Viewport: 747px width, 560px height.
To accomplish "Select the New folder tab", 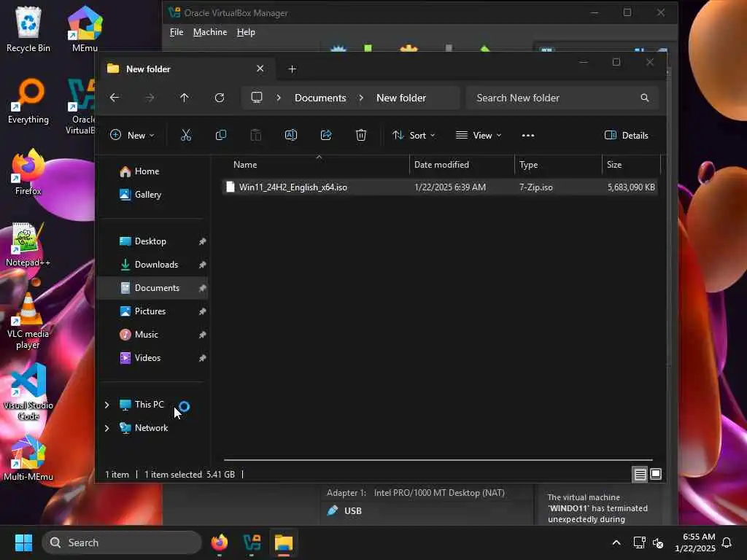I will 186,69.
